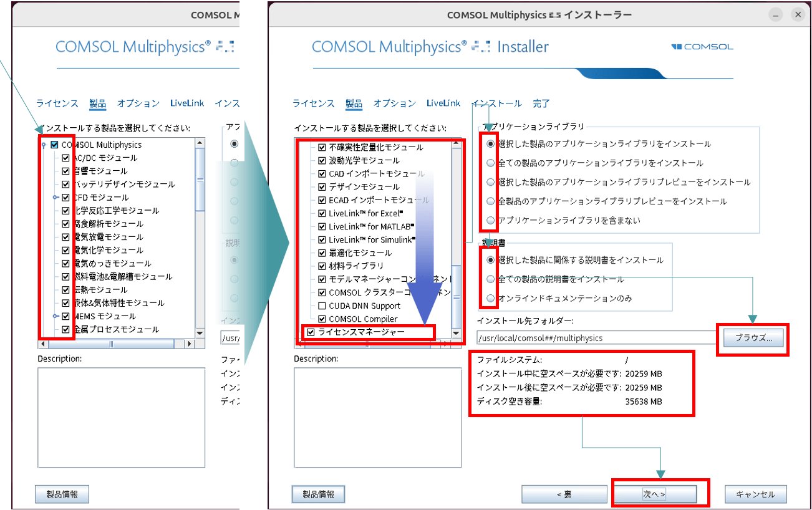Expand the MEMS モジュール tree node
Screen dimensions: 812x510
click(x=56, y=316)
